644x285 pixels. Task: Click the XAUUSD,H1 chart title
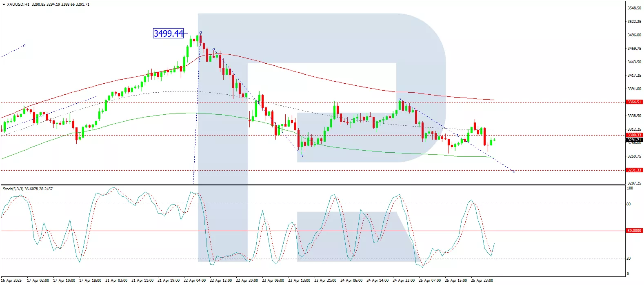18,4
